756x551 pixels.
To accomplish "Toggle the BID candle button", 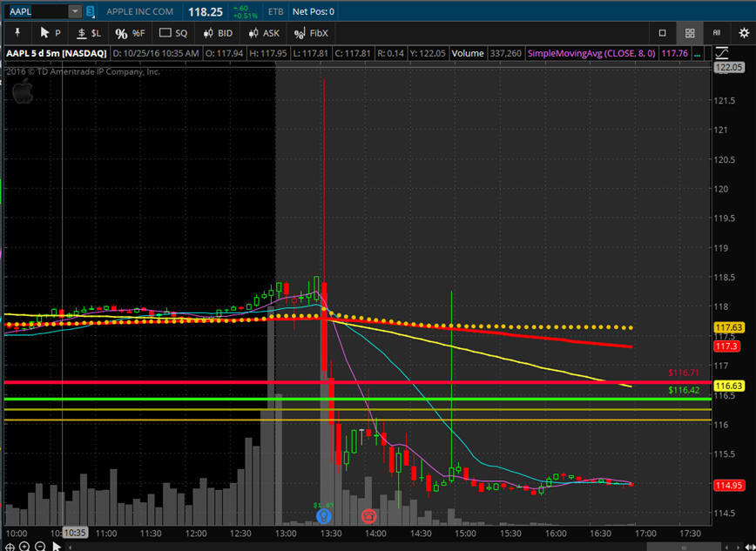I will coord(218,33).
